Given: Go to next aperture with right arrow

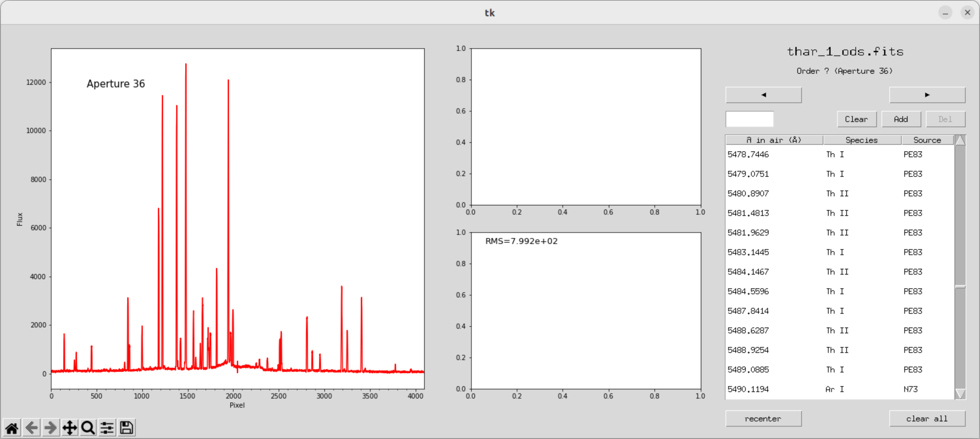Looking at the screenshot, I should point(927,95).
